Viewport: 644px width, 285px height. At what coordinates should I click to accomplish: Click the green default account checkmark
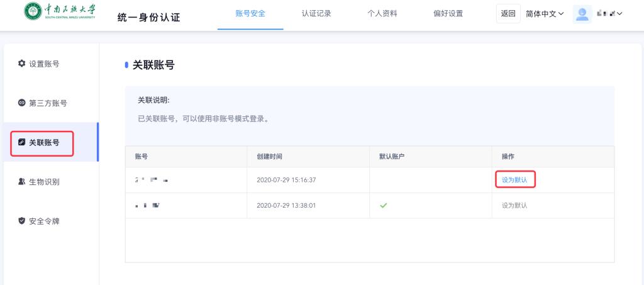[x=383, y=205]
